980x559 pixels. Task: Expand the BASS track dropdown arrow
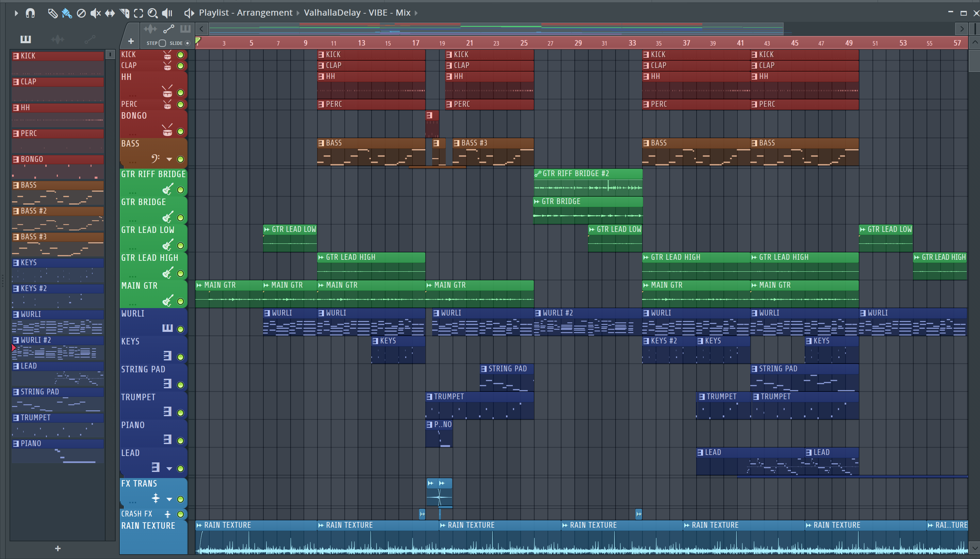(169, 159)
